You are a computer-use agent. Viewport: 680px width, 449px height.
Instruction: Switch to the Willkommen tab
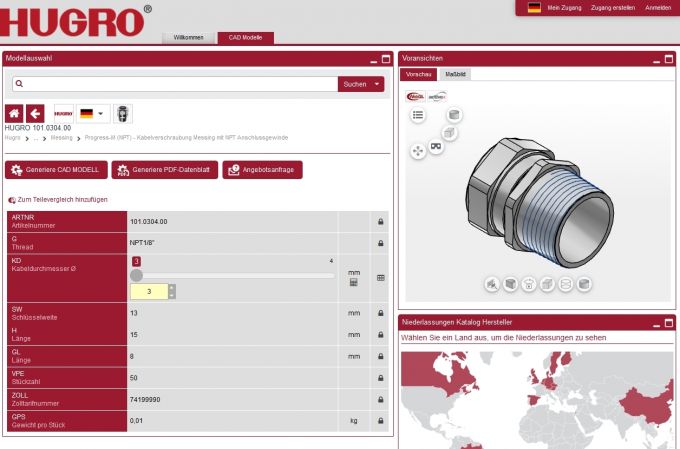(189, 37)
